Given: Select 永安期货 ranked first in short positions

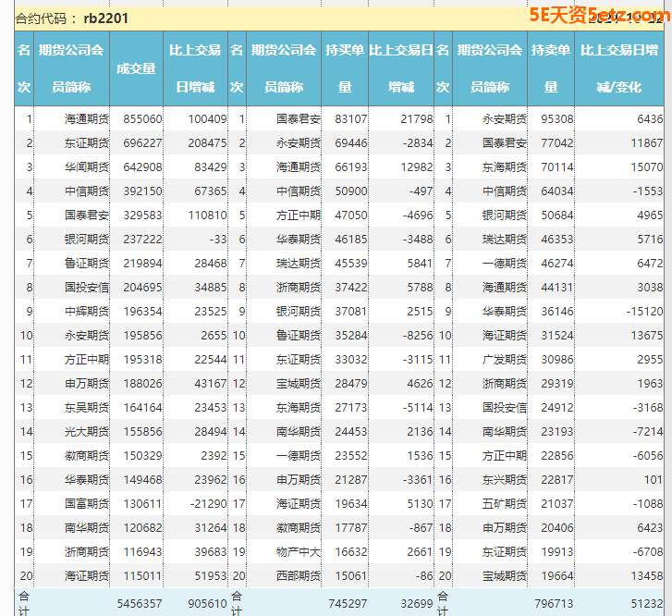Looking at the screenshot, I should click(x=504, y=118).
